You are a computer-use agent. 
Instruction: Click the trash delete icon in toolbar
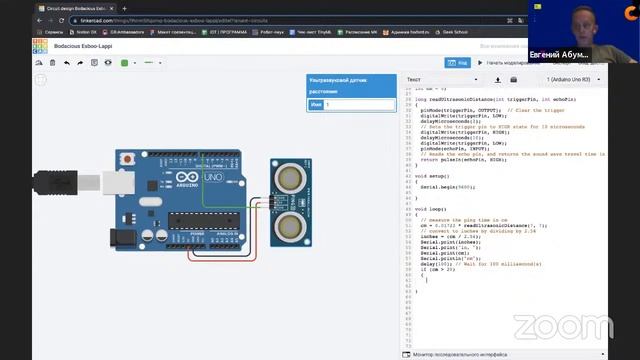click(53, 63)
